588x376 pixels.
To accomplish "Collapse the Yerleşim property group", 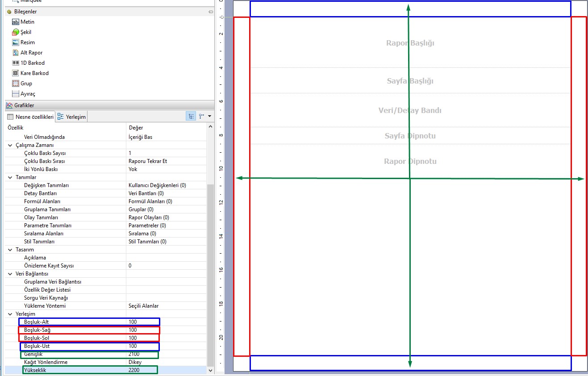I will point(10,314).
